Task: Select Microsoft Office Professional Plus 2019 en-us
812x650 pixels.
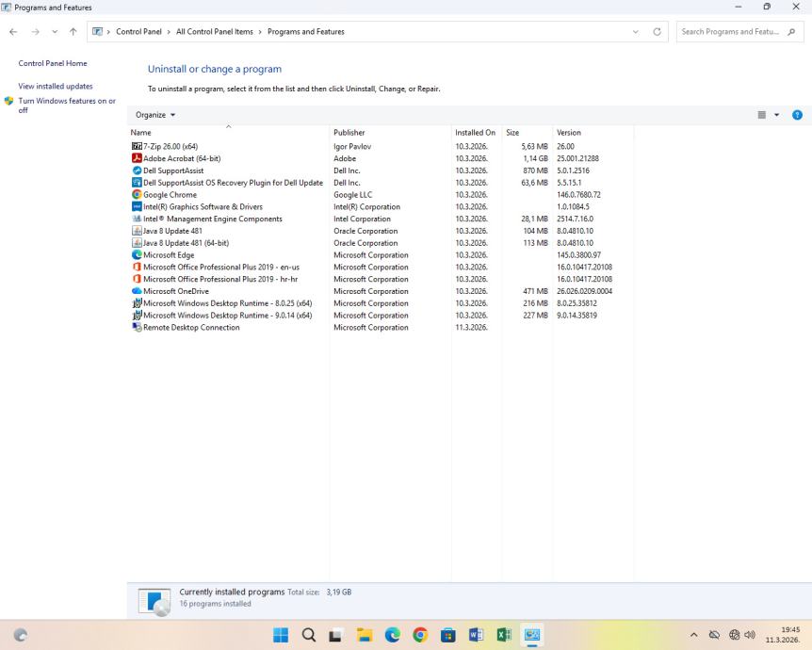Action: tap(381, 268)
